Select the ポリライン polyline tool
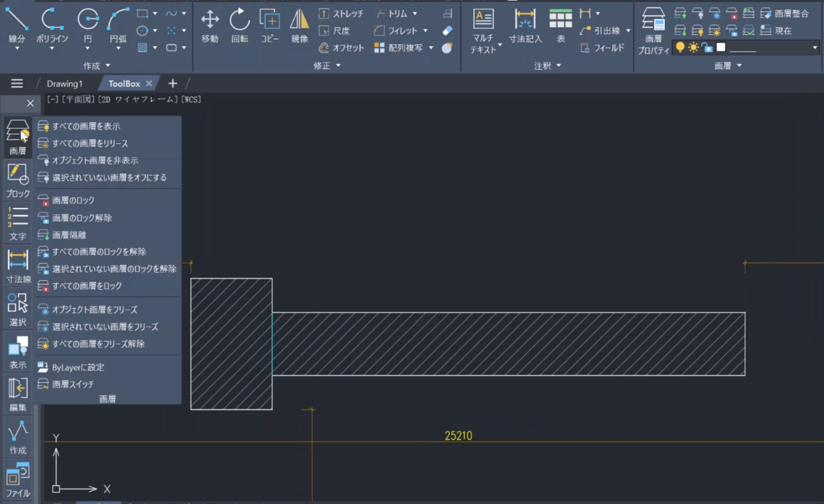824x504 pixels. click(x=52, y=25)
